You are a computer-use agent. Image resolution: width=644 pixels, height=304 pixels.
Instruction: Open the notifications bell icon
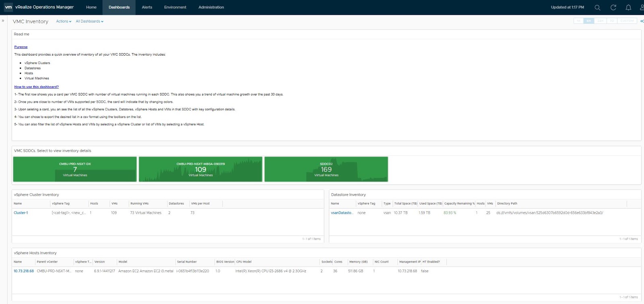tap(628, 8)
